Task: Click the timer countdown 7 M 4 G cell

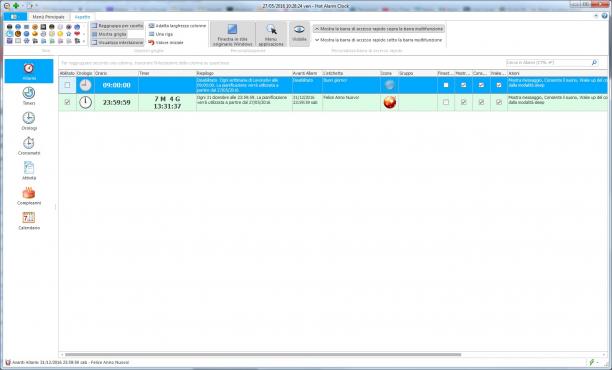Action: (x=167, y=102)
